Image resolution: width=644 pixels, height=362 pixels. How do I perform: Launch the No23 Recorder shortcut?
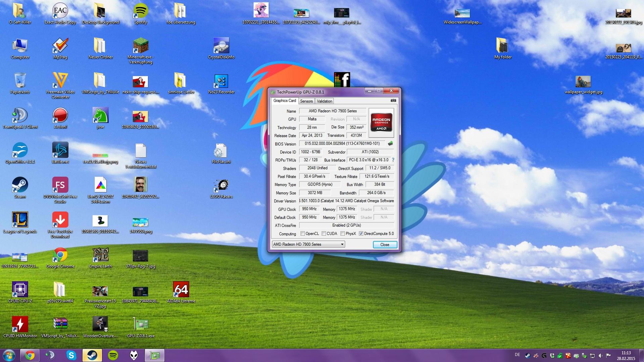221,84
